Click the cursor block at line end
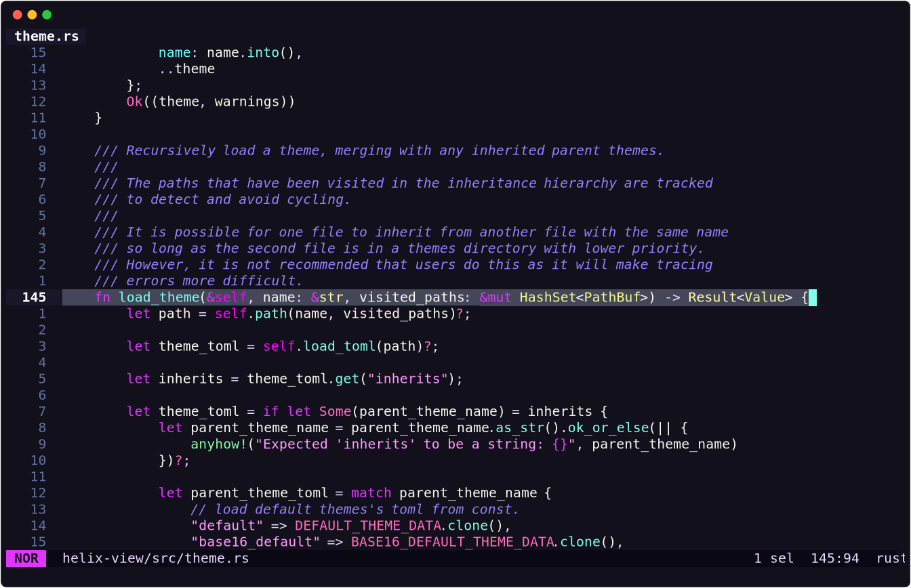 tap(812, 297)
